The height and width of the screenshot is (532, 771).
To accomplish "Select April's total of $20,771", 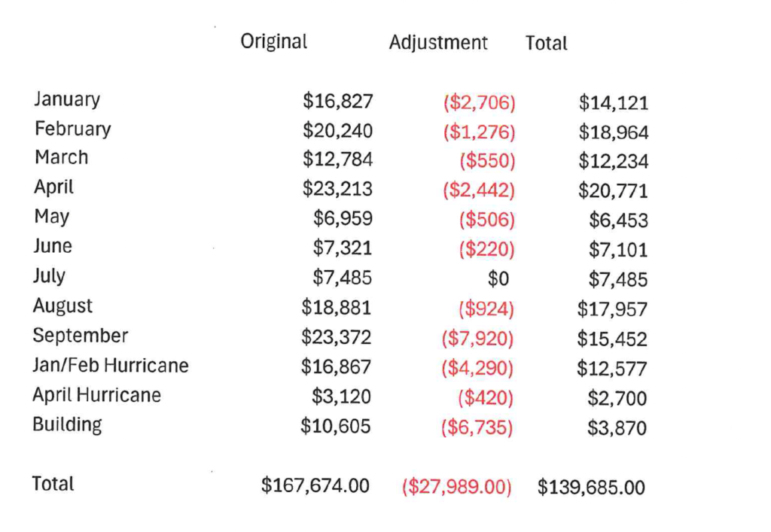I will coord(613,190).
